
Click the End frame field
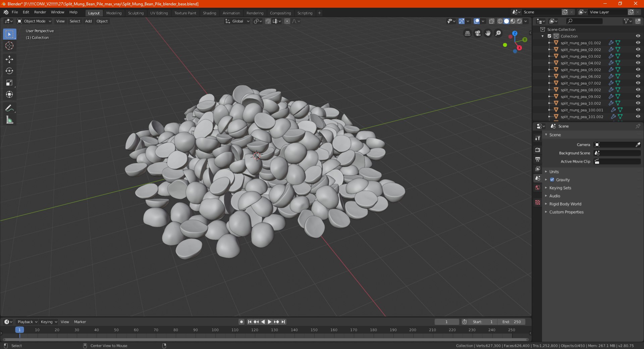point(512,322)
